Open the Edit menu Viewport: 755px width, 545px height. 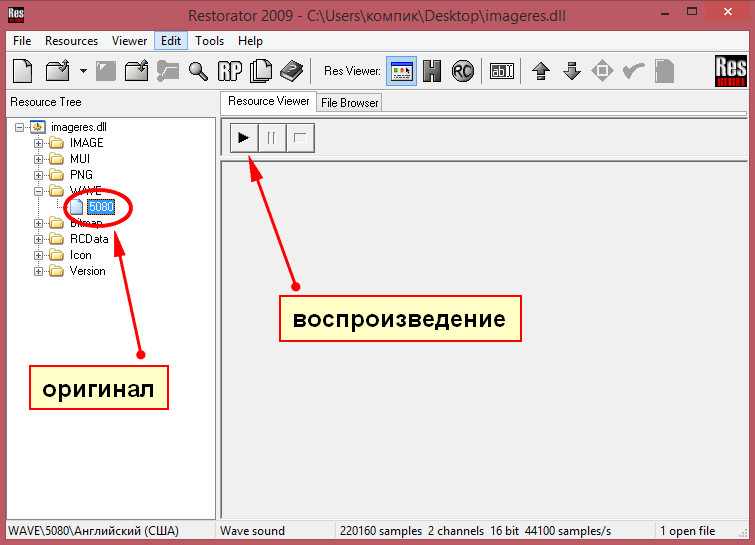pos(171,41)
